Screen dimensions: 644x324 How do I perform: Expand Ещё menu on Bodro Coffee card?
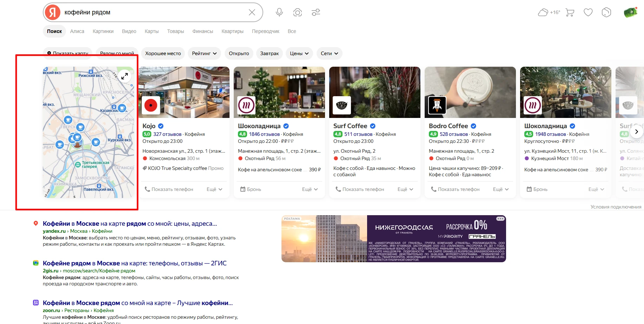[501, 189]
